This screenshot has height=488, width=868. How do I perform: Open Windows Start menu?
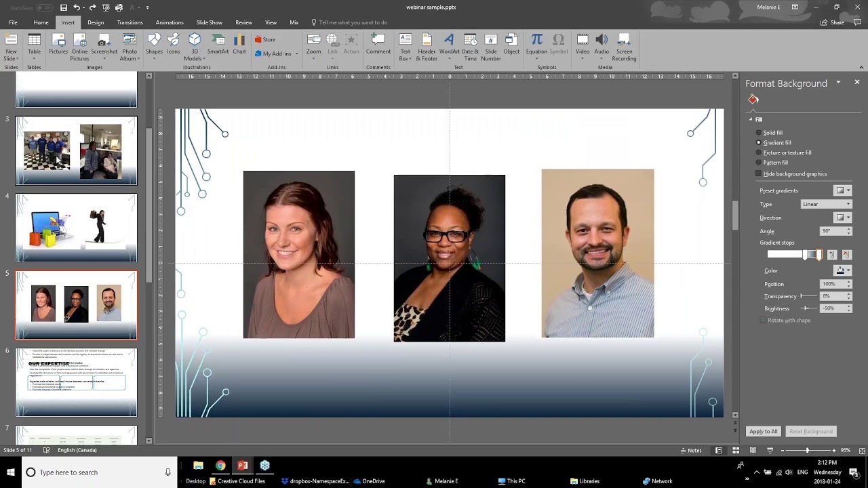[11, 472]
